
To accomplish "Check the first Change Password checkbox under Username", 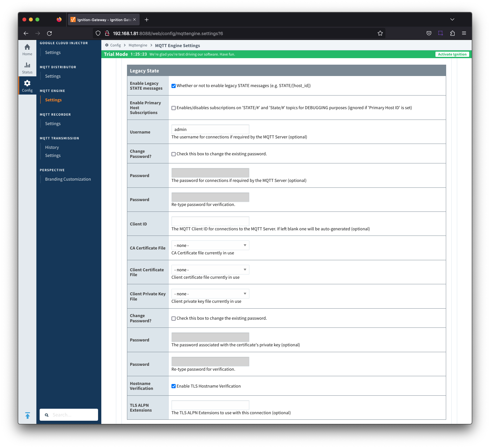I will point(174,154).
